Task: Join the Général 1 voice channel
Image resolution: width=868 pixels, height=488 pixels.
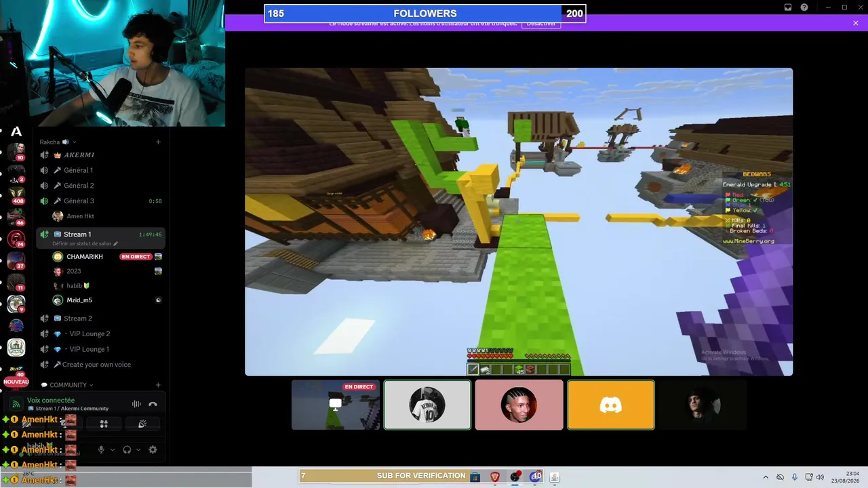Action: click(102, 170)
